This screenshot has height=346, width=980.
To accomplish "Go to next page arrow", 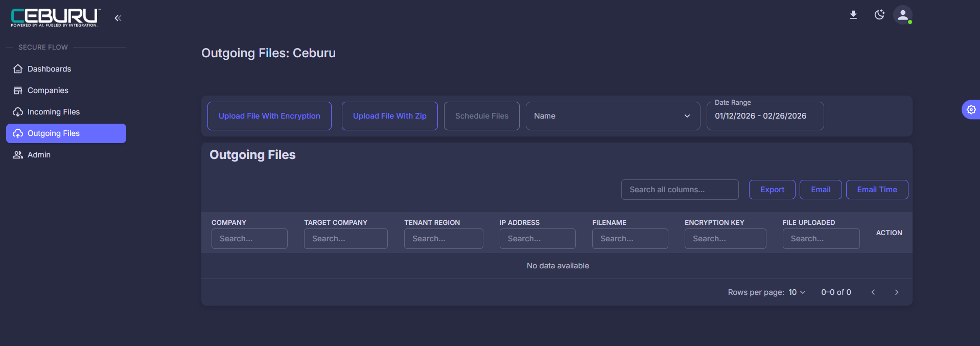I will pyautogui.click(x=897, y=292).
